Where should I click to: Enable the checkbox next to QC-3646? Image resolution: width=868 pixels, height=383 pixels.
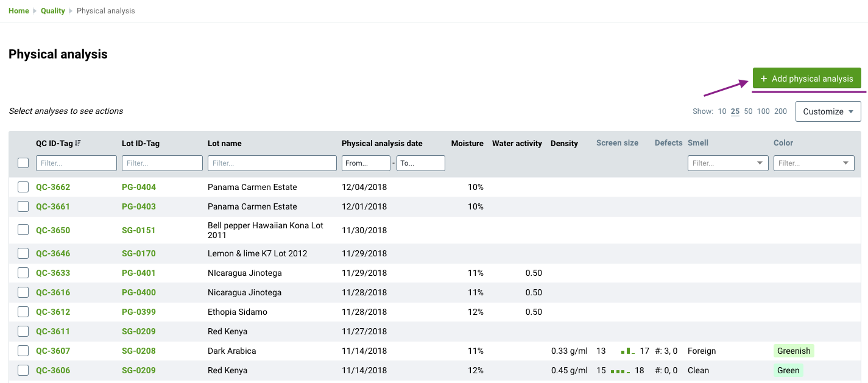pyautogui.click(x=23, y=253)
